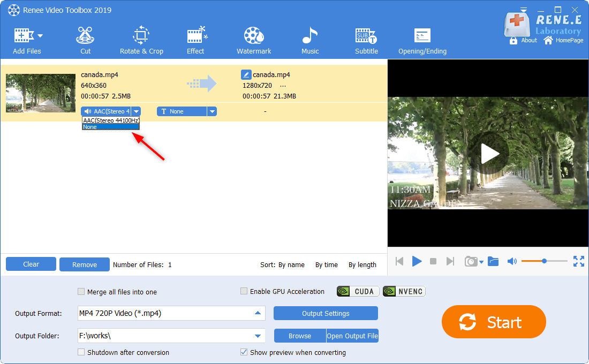Skip to previous in the preview player
589x364 pixels.
click(x=399, y=261)
